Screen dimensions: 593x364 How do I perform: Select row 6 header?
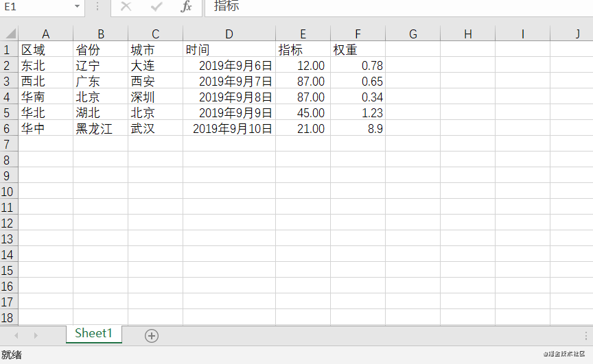tap(9, 128)
